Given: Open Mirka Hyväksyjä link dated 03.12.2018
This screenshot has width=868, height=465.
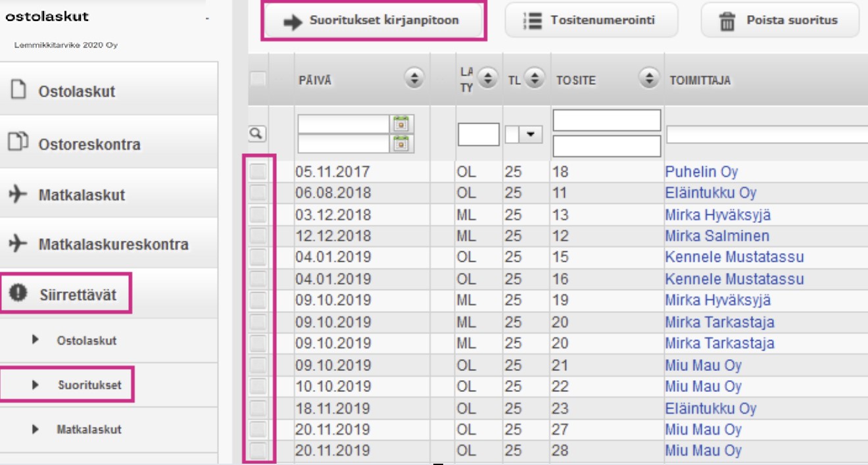Looking at the screenshot, I should tap(717, 215).
